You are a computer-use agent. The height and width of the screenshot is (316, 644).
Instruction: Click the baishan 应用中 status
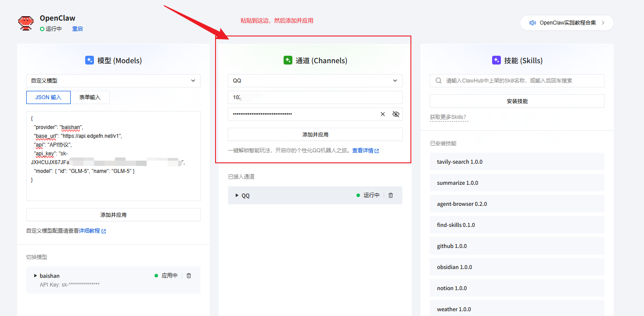[x=166, y=276]
